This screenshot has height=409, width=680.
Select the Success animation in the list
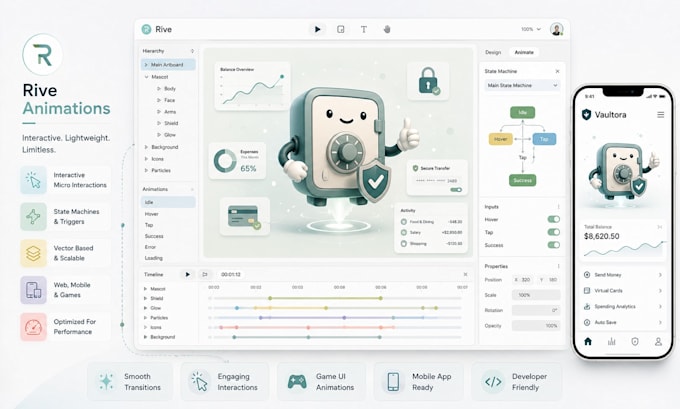point(168,236)
